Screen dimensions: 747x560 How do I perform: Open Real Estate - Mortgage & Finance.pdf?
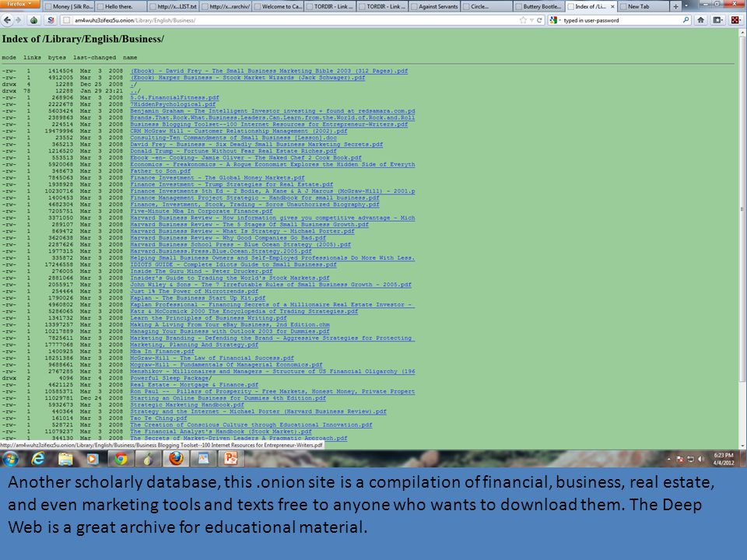point(195,385)
